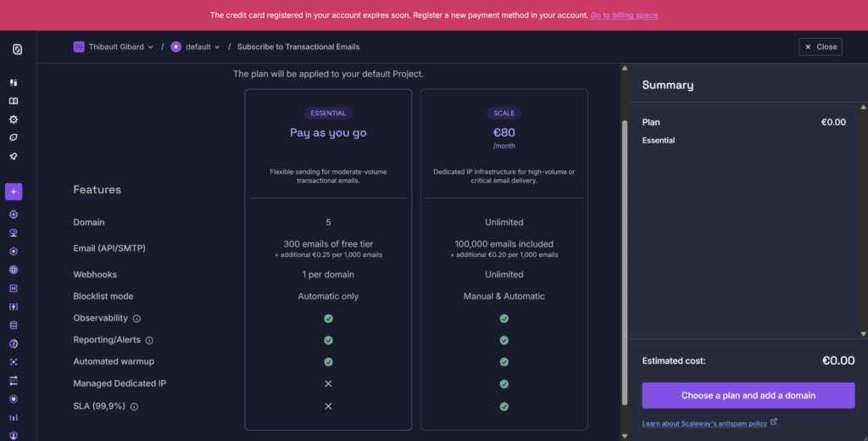
Task: Click the Summary panel scrollbar up arrow
Action: point(864,108)
